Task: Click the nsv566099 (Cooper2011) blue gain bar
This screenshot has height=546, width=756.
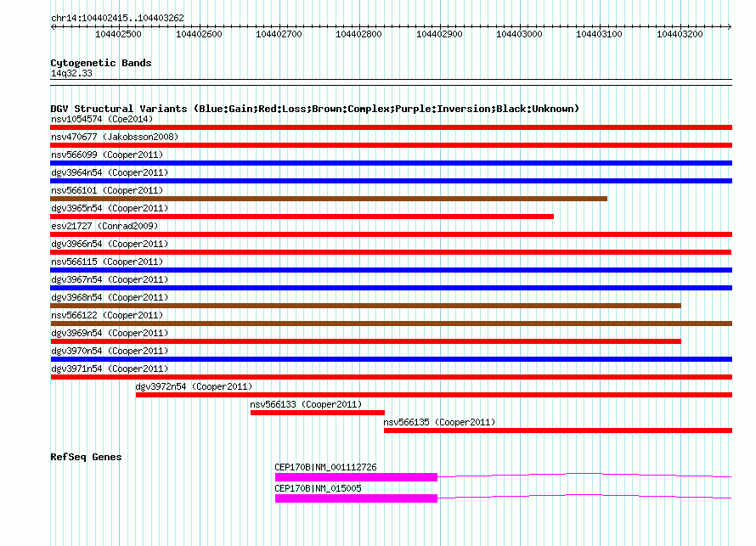Action: [x=391, y=163]
